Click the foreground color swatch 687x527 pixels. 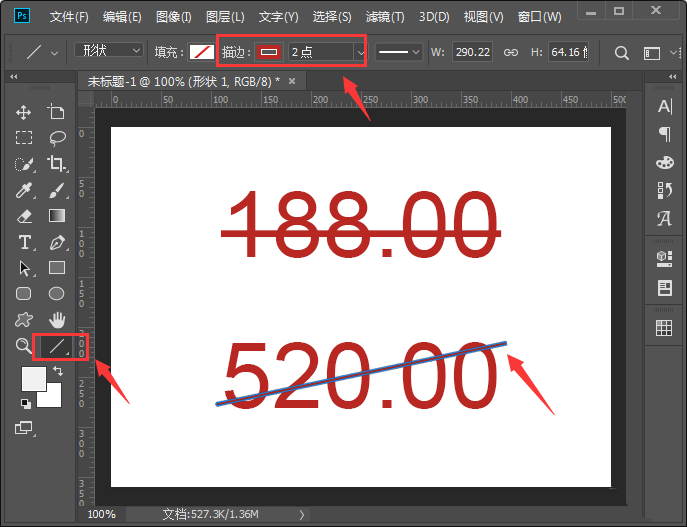(33, 379)
